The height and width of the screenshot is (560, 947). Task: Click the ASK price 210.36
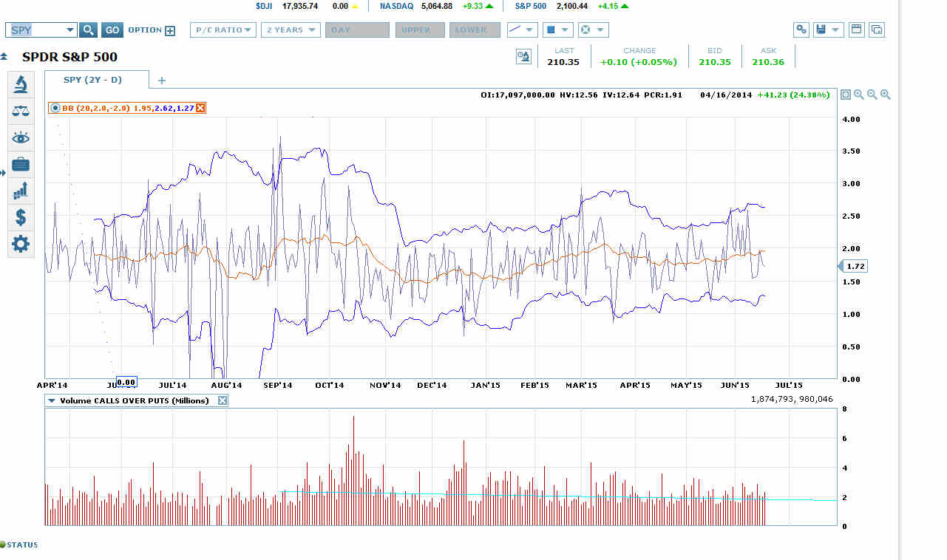pos(768,62)
